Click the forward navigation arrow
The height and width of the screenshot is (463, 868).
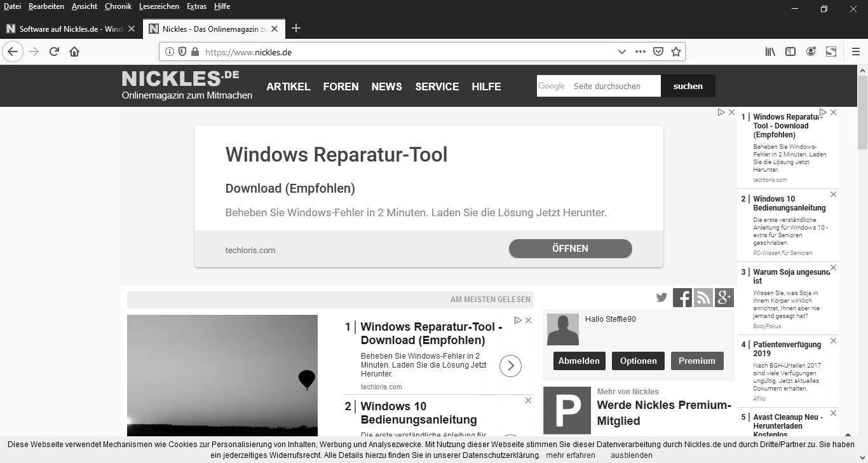tap(34, 52)
